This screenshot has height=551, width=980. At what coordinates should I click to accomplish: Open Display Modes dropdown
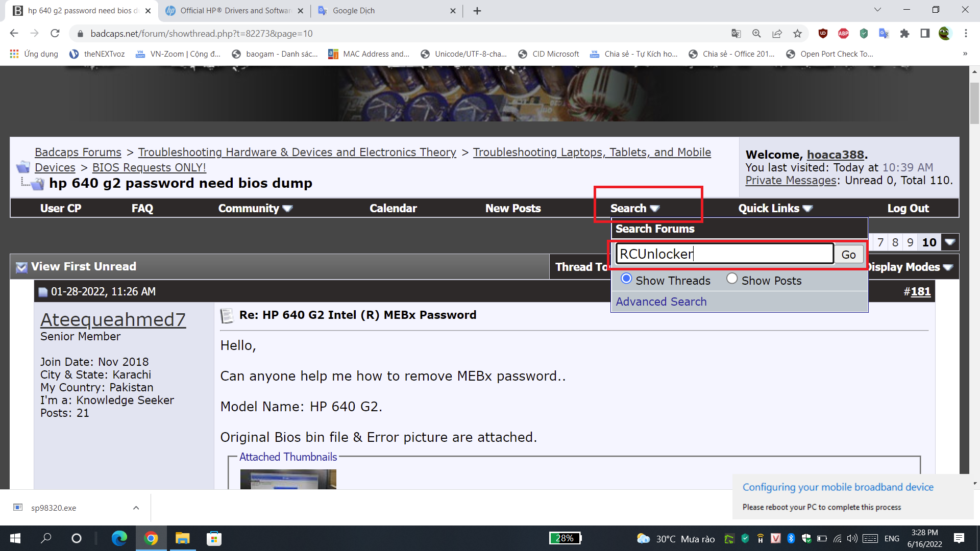(910, 267)
